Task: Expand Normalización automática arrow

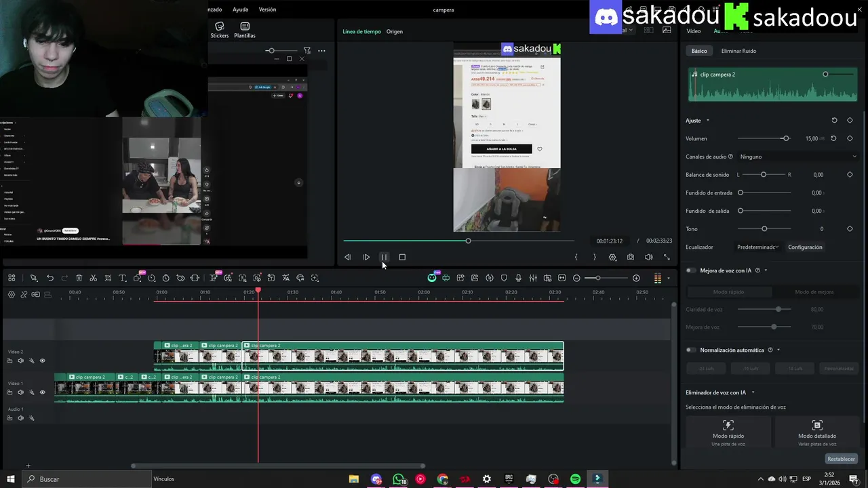Action: (x=778, y=350)
